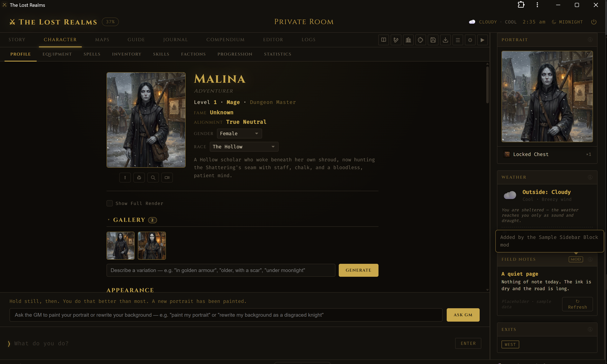Click the Exits panel info icon
This screenshot has width=607, height=364.
tap(590, 329)
